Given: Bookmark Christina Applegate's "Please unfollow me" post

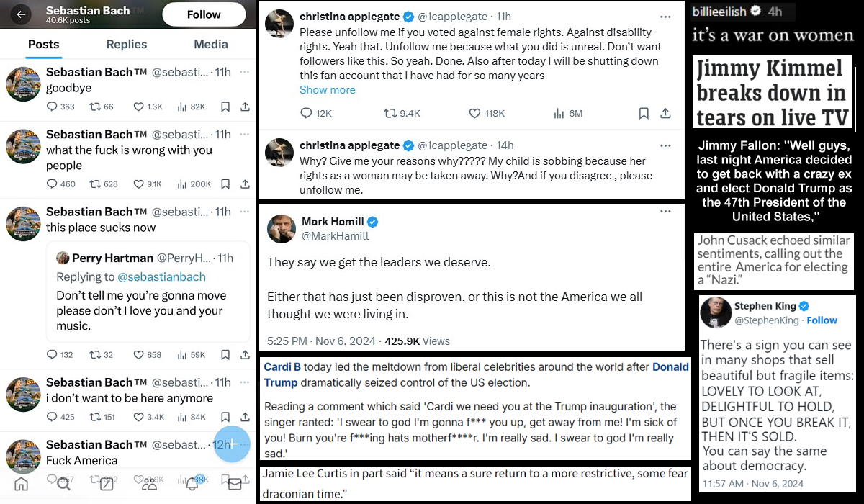Looking at the screenshot, I should coord(644,113).
